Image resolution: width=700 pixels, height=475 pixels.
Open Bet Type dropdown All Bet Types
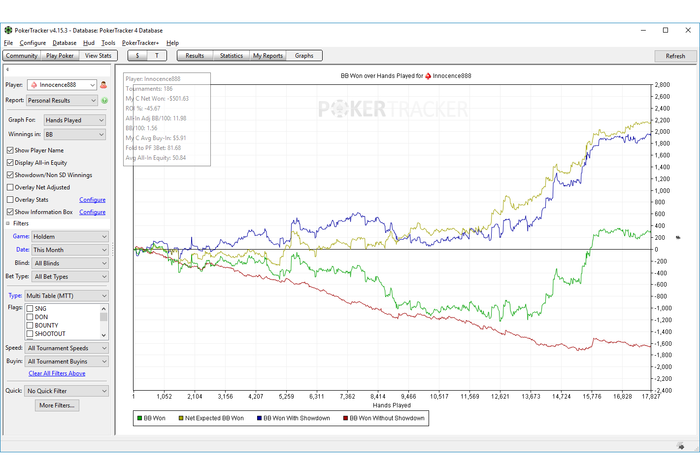pyautogui.click(x=70, y=277)
